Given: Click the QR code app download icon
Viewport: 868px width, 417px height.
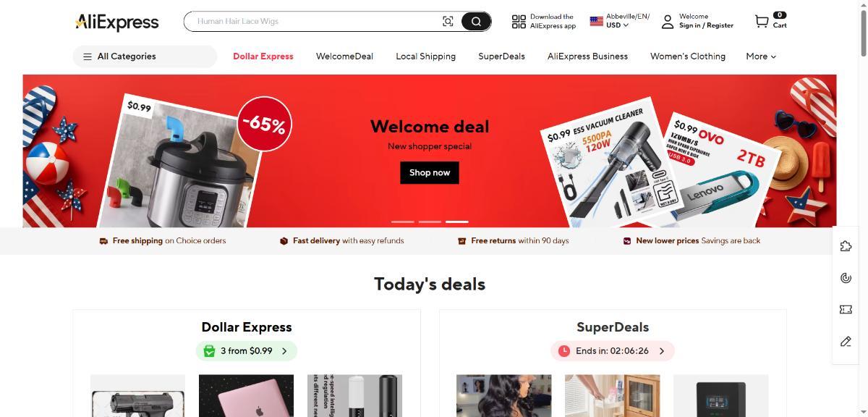Looking at the screenshot, I should (519, 21).
